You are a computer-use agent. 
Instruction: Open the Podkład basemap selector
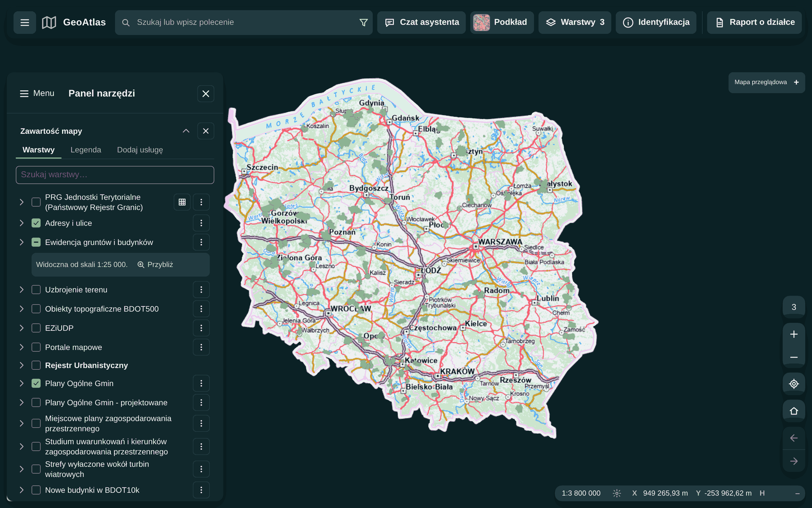click(502, 23)
